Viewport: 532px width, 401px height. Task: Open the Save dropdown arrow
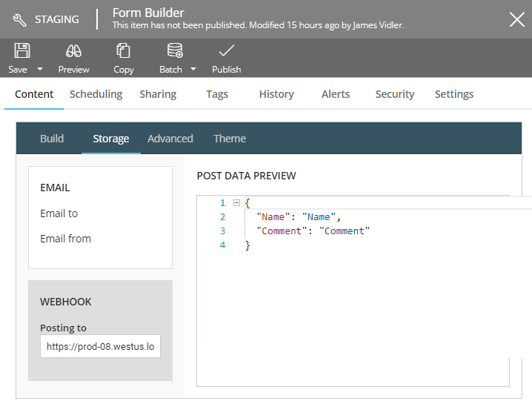click(40, 69)
